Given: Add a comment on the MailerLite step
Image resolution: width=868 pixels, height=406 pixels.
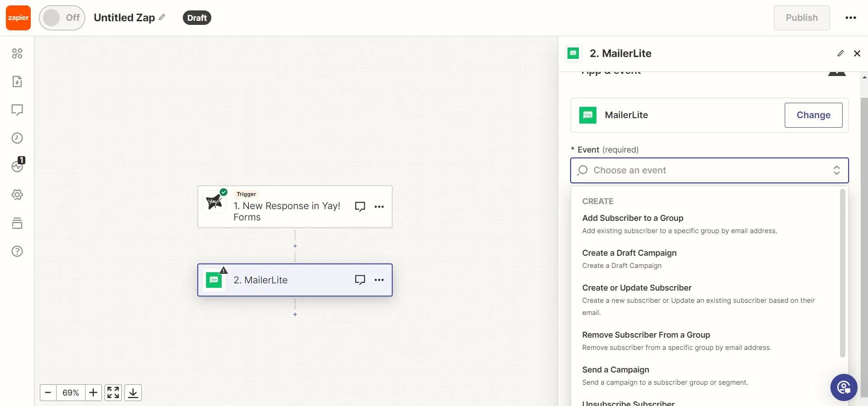Looking at the screenshot, I should click(360, 280).
